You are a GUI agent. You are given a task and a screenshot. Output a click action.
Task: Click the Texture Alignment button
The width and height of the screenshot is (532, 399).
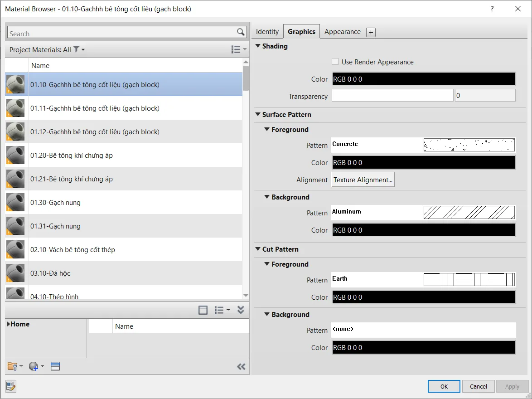pyautogui.click(x=363, y=180)
